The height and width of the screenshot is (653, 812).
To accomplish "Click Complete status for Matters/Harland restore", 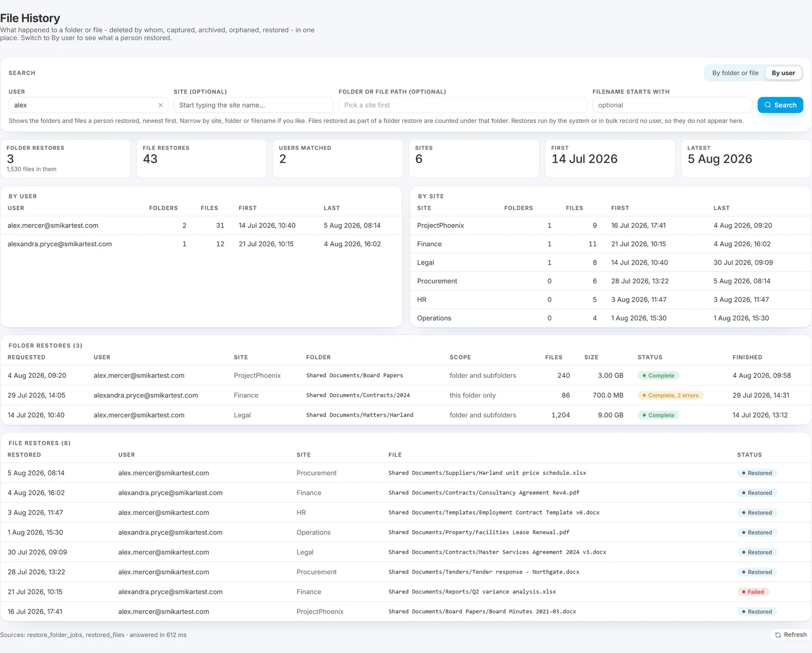I will click(658, 415).
